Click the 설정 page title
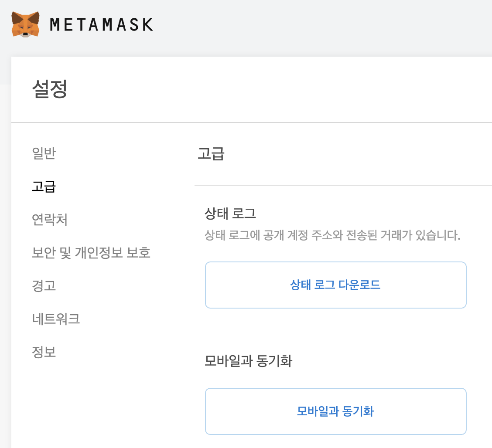The height and width of the screenshot is (448, 492). (50, 90)
